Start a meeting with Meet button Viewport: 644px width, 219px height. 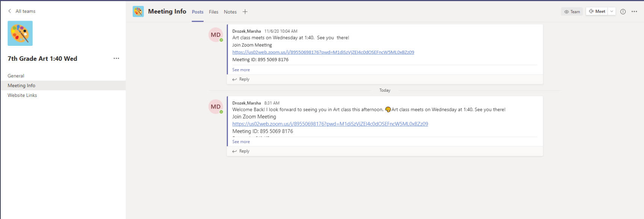tap(597, 12)
